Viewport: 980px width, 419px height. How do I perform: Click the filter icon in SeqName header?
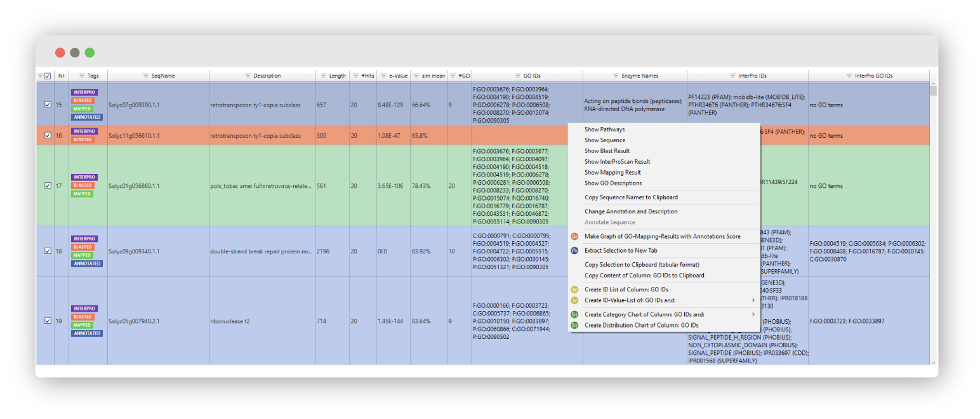pos(145,76)
